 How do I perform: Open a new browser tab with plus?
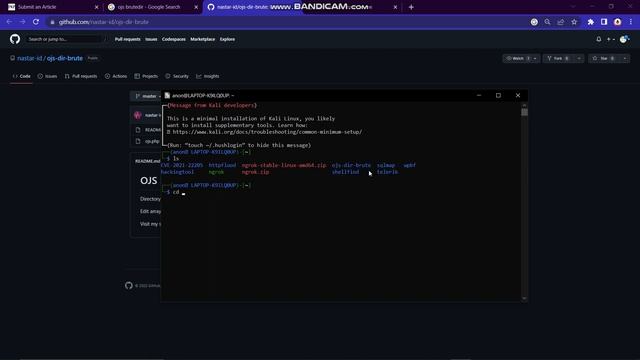coord(411,7)
